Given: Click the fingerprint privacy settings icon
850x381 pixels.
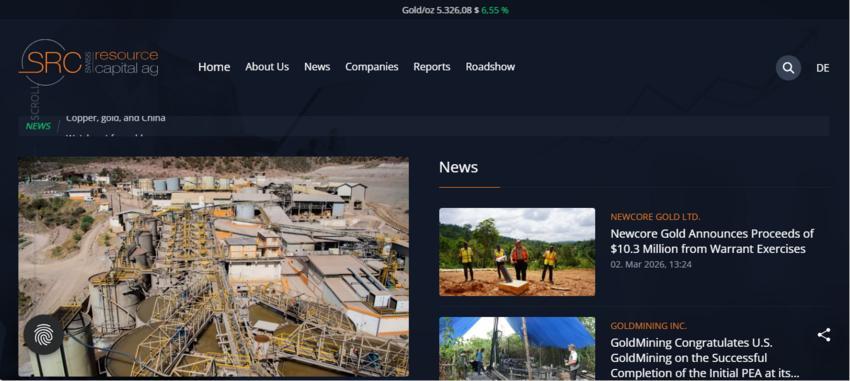Looking at the screenshot, I should pos(43,334).
